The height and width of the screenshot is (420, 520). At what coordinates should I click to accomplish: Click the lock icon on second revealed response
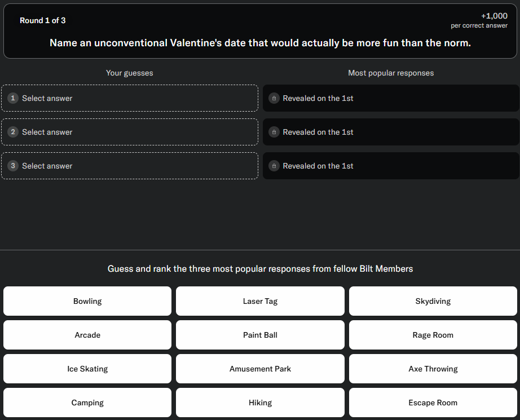(x=274, y=132)
